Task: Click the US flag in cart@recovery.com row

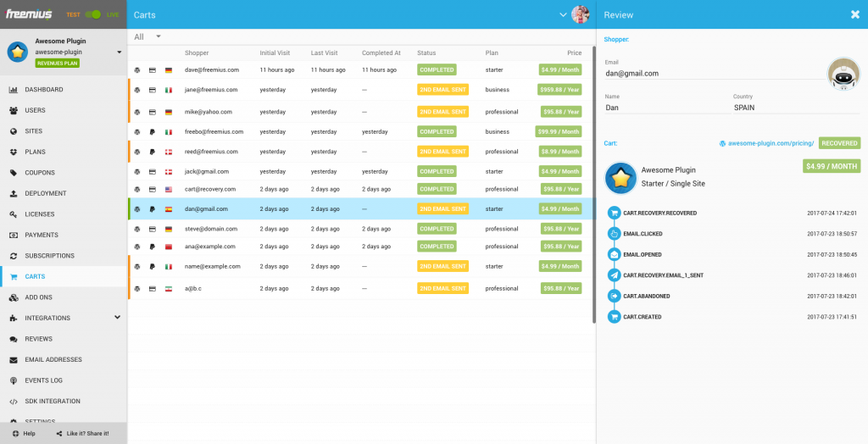Action: pyautogui.click(x=169, y=189)
